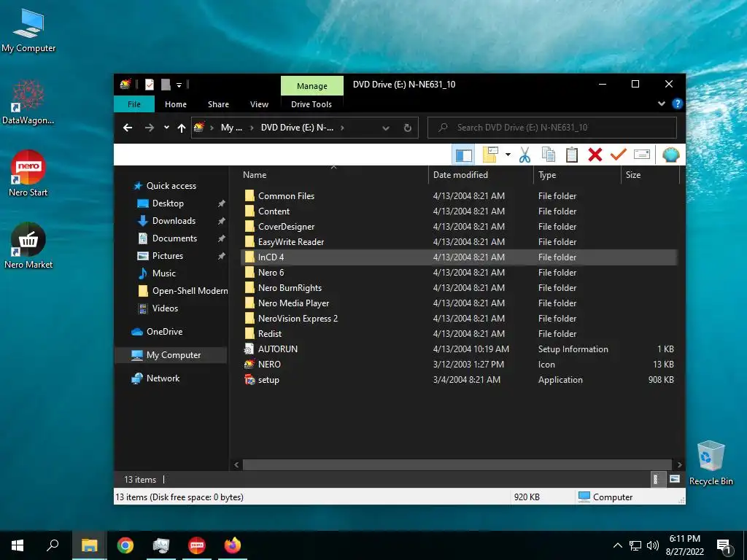Select the Content folder
The image size is (747, 560).
tap(459, 211)
